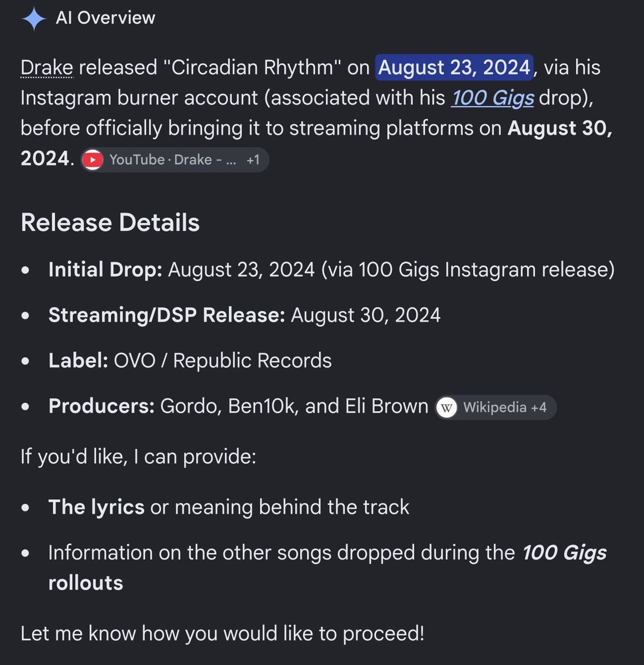Expand the +1 additional sources
This screenshot has height=665, width=644.
pos(253,160)
